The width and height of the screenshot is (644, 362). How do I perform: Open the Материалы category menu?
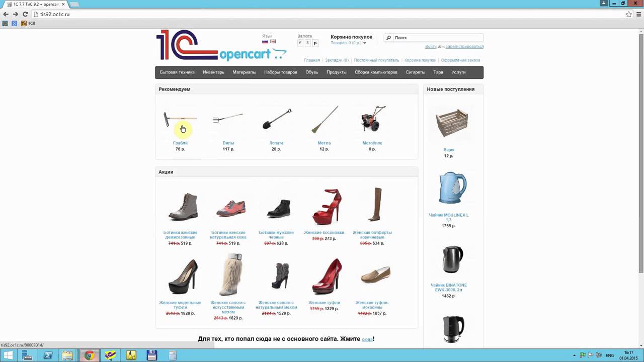(244, 72)
